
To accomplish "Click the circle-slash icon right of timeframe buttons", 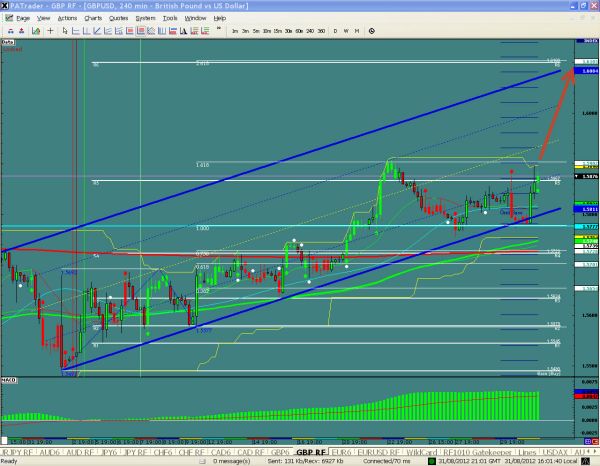I will pos(372,31).
